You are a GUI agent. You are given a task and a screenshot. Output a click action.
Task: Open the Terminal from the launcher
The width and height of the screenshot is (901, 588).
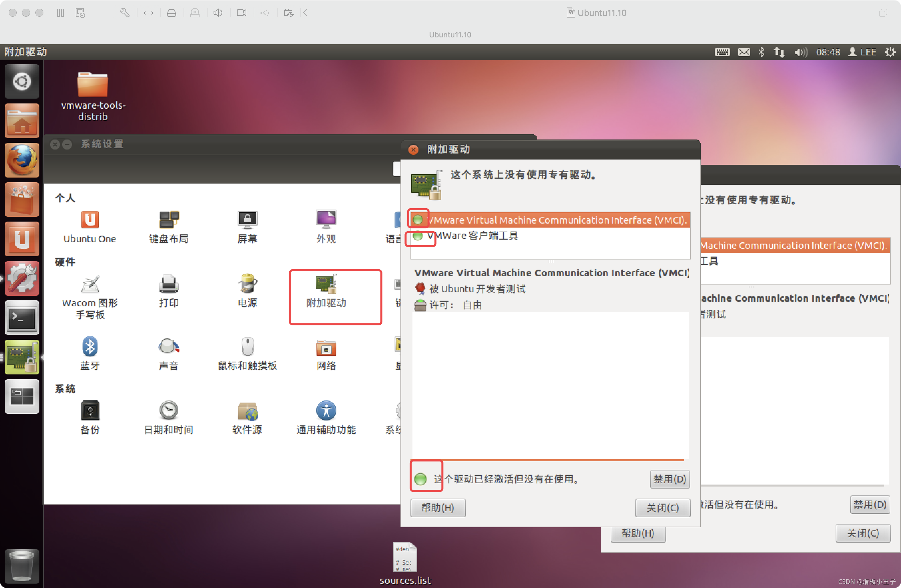click(22, 318)
